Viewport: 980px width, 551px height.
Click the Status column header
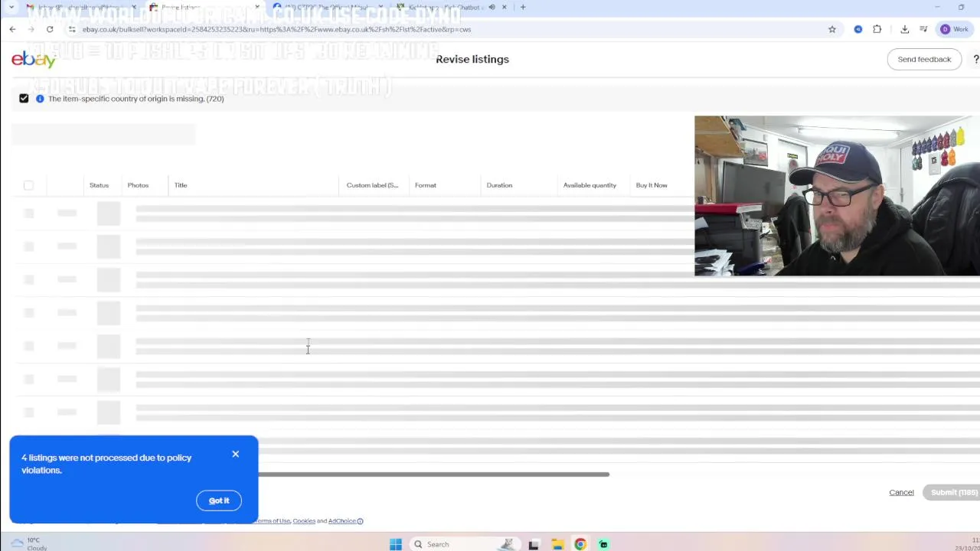tap(99, 185)
